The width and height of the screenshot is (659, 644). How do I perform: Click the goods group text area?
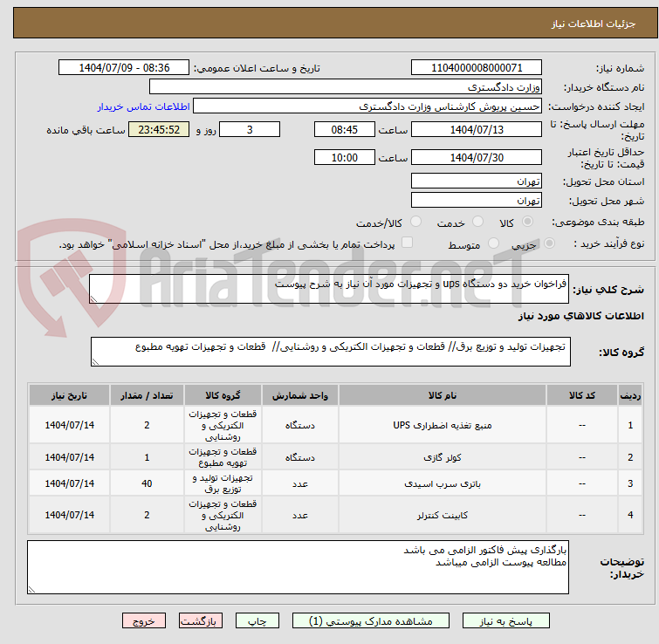pos(330,352)
